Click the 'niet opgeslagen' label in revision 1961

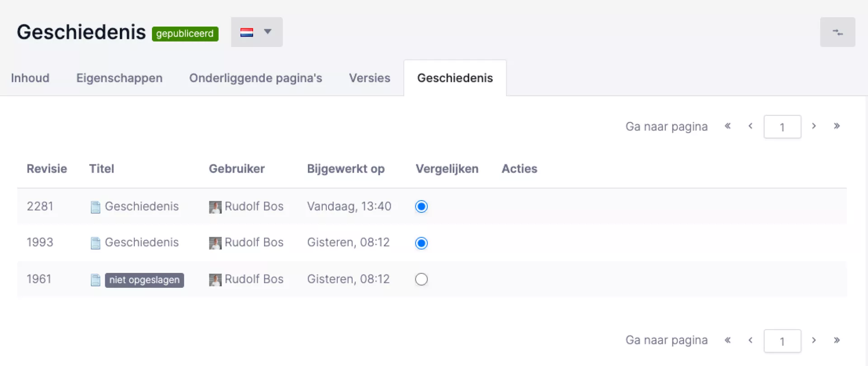click(144, 280)
